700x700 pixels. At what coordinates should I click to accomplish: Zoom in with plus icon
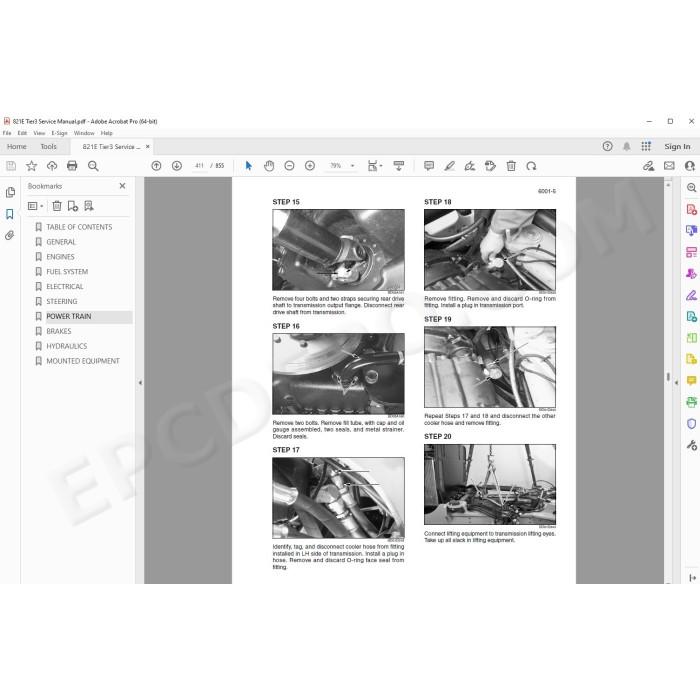coord(310,166)
